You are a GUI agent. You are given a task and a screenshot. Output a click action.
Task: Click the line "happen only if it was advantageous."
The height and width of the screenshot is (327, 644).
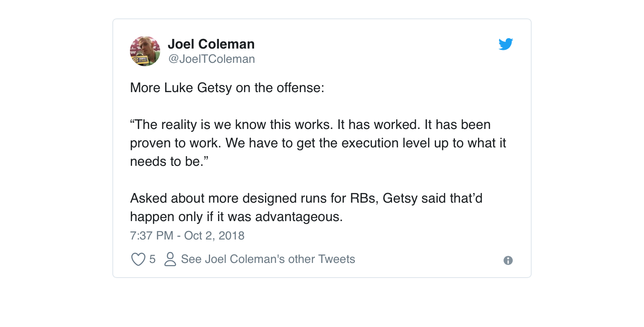[236, 216]
